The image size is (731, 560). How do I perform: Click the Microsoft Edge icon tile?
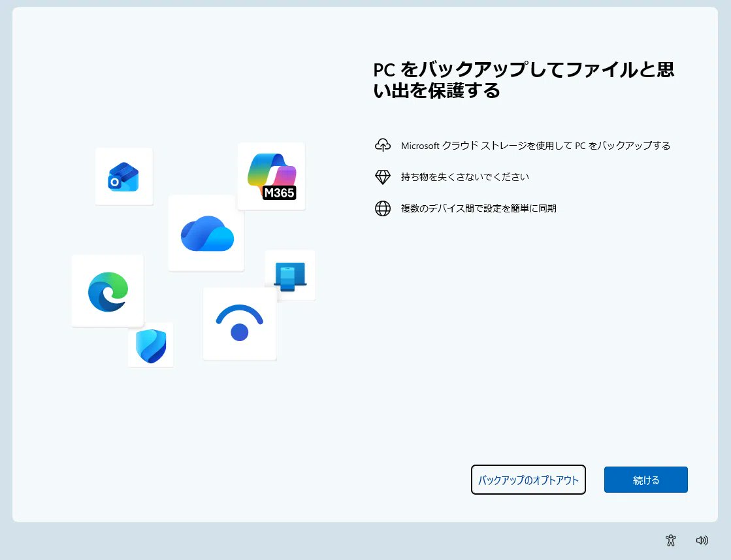coord(108,291)
